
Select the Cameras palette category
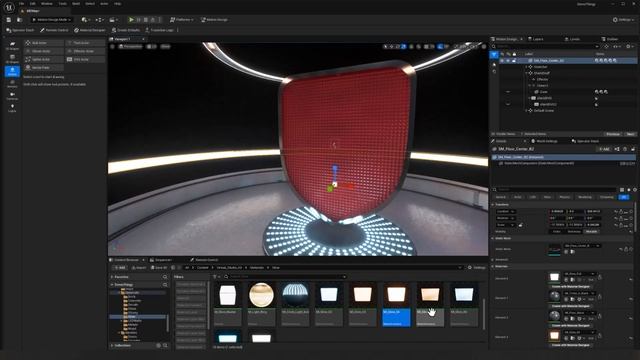click(x=12, y=96)
